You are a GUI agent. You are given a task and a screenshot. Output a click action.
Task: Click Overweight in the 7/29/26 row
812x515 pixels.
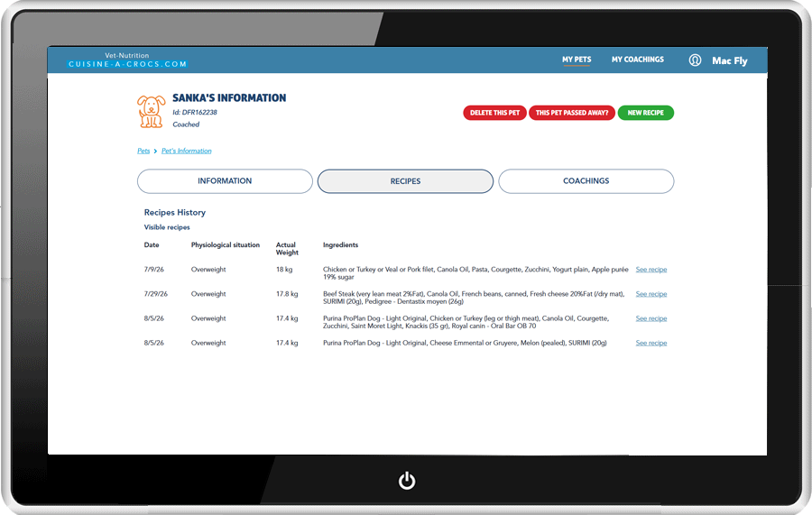[208, 294]
